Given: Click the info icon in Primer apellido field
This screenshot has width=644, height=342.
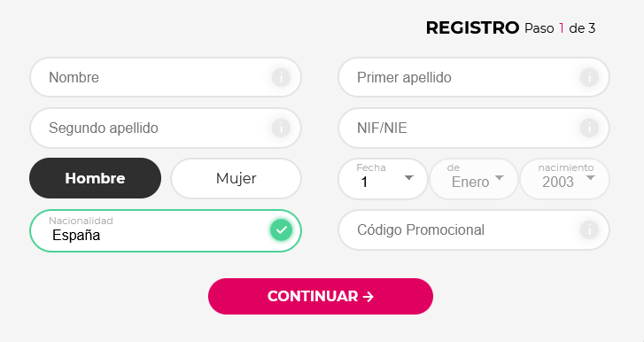Looking at the screenshot, I should coord(589,77).
